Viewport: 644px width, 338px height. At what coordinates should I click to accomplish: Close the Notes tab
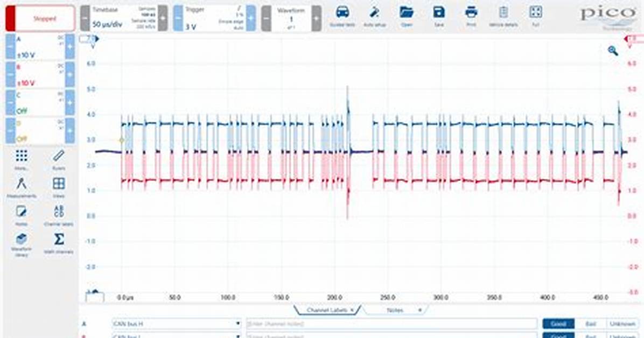click(x=420, y=310)
